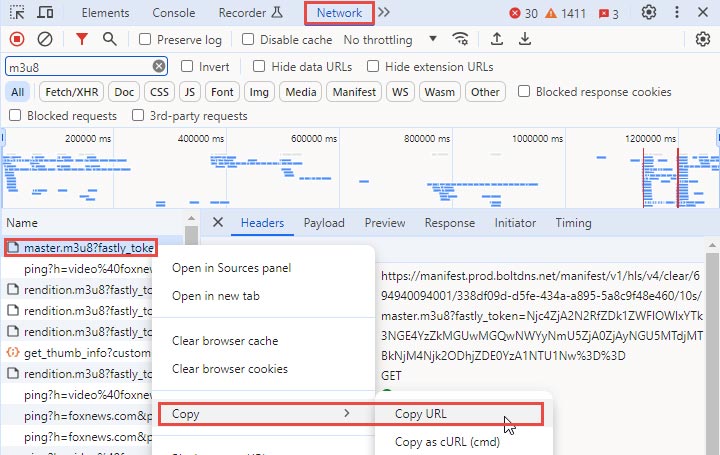Choose Open in new tab
Viewport: 720px width, 455px height.
pyautogui.click(x=216, y=296)
